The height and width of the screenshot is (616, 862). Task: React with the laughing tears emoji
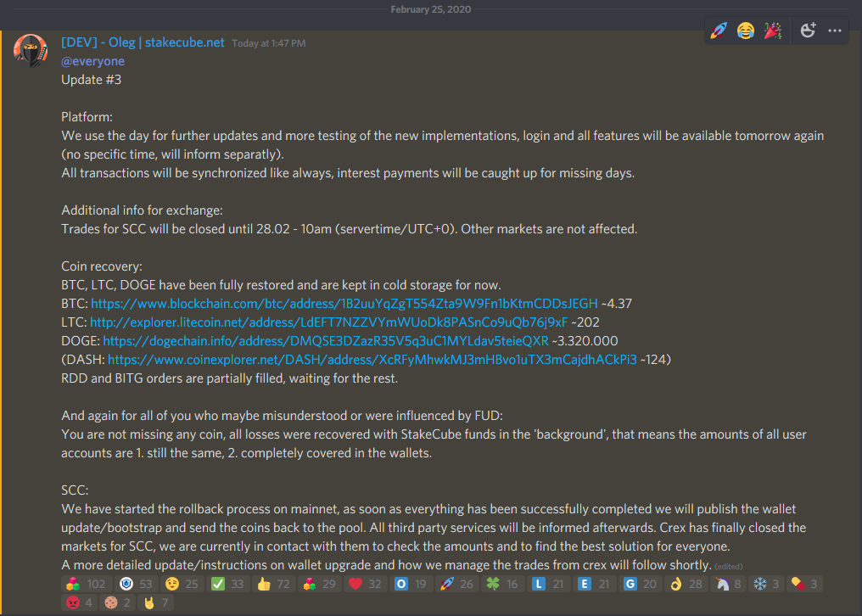point(746,31)
